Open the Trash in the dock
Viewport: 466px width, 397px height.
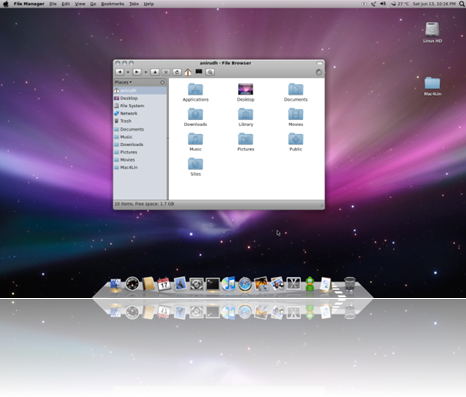click(x=349, y=284)
